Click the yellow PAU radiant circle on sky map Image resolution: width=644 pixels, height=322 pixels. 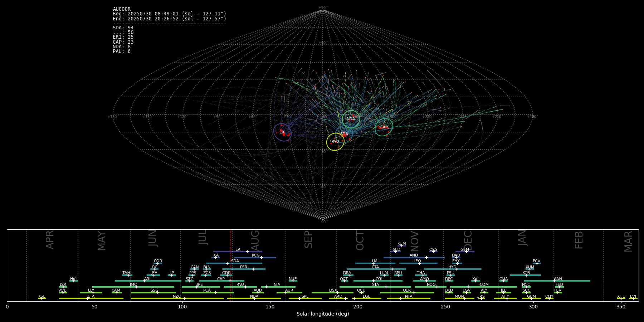point(335,141)
